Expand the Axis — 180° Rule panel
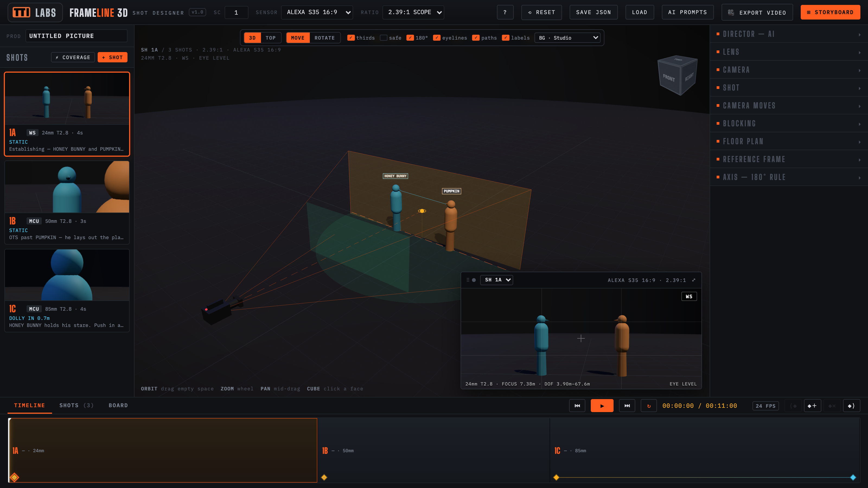Screen dimensions: 868x488 789,177
